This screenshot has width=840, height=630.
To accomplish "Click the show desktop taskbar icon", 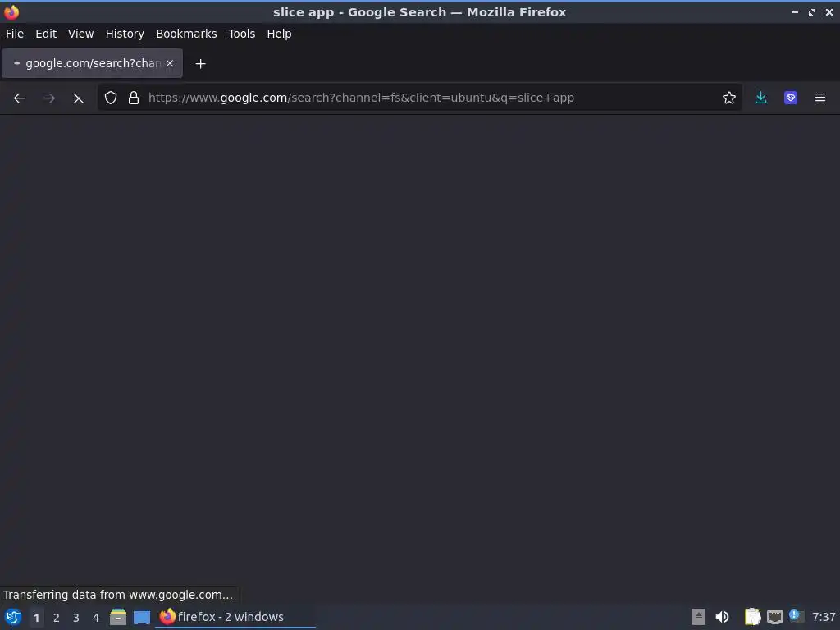I will 142,618.
